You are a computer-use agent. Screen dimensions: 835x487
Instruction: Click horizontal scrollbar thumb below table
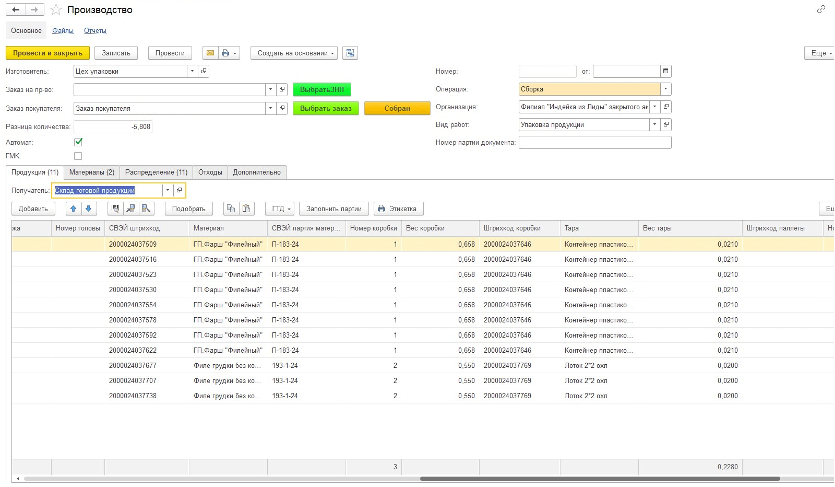(600, 479)
